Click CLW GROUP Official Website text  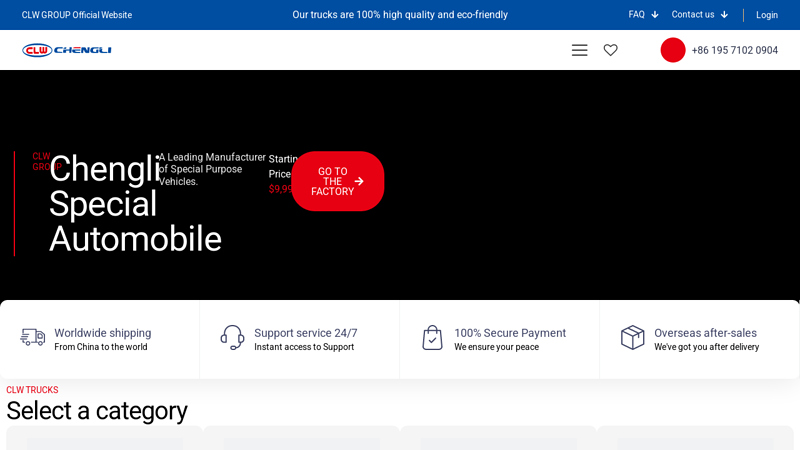tap(77, 15)
